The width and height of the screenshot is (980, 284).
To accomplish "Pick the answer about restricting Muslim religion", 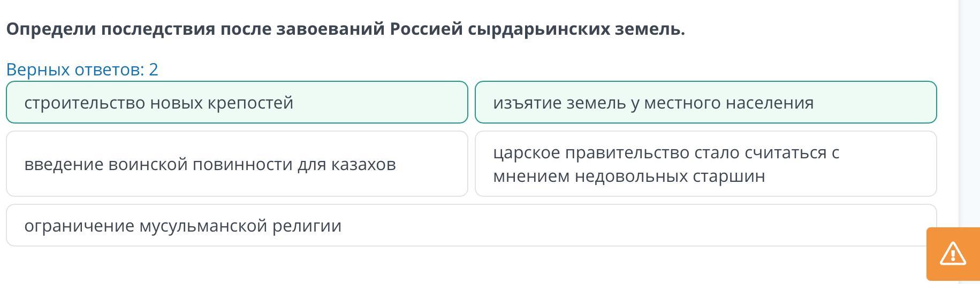I will pos(471,225).
